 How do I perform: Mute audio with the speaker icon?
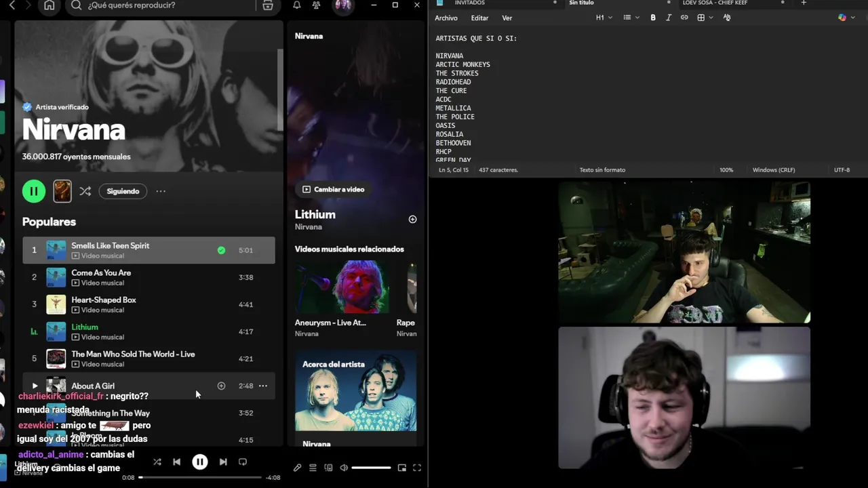click(x=344, y=468)
